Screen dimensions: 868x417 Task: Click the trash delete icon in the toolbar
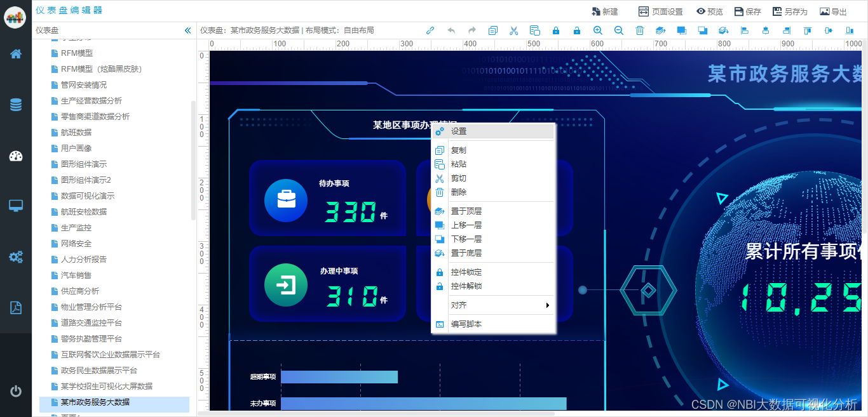coord(640,30)
